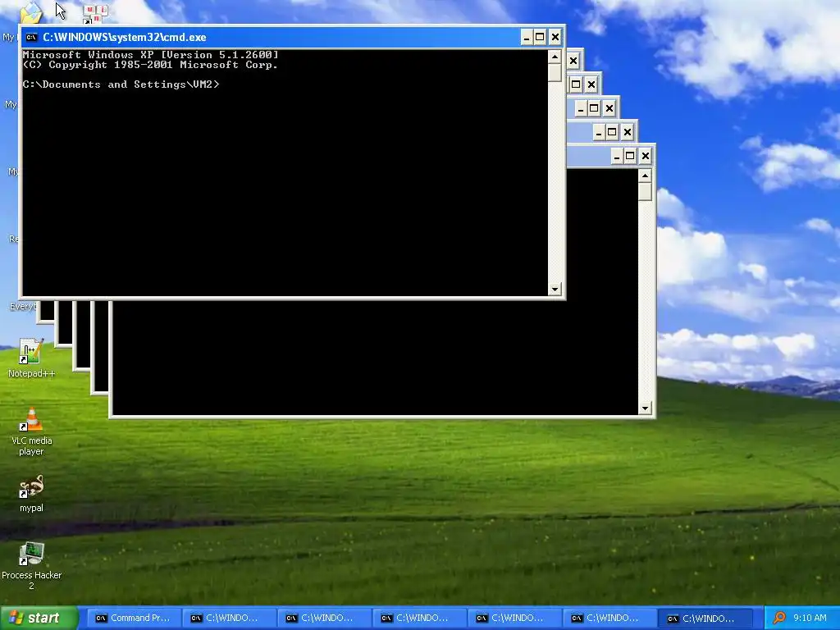Switch to the Command Pr... taskbar button
This screenshot has width=840, height=630.
tap(133, 618)
